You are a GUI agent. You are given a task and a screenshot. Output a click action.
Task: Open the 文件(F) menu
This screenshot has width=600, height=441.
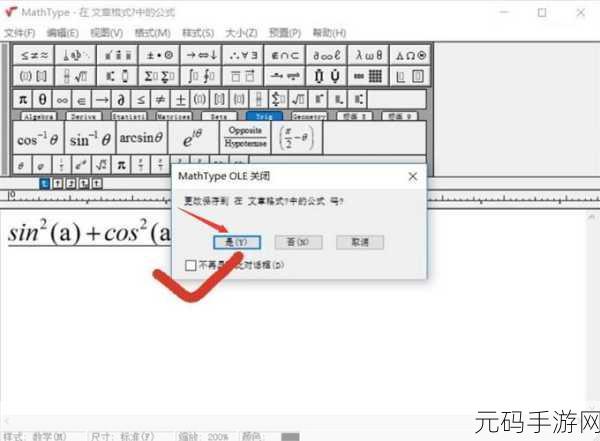point(20,33)
